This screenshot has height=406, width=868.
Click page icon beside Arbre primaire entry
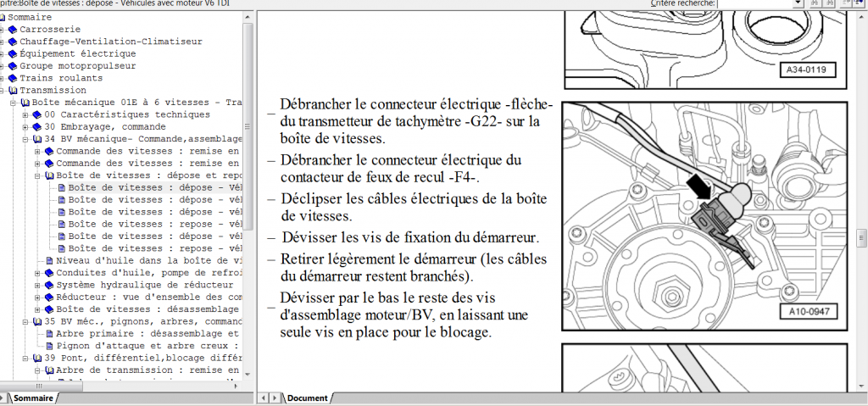49,334
